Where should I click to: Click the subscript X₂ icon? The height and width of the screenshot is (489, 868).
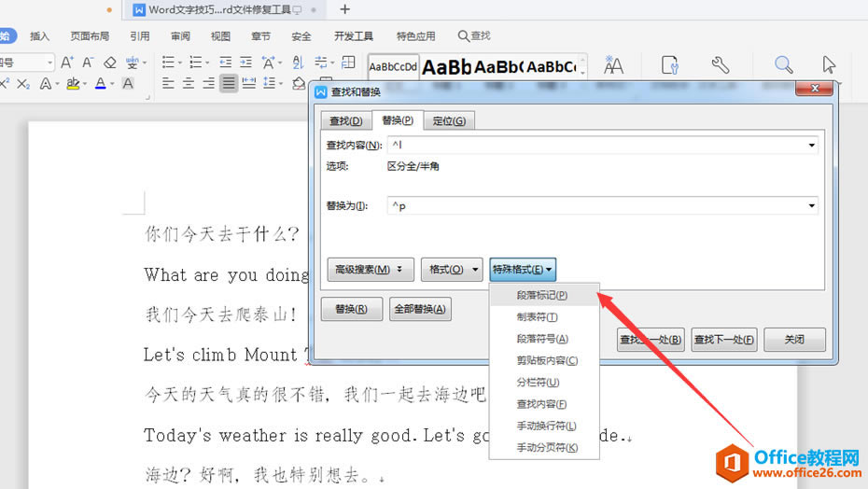pyautogui.click(x=23, y=84)
